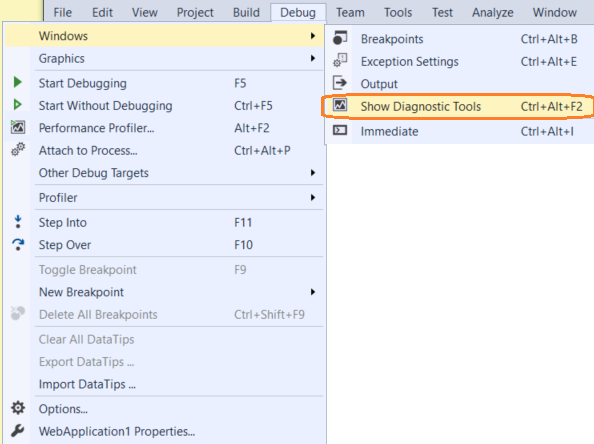594x444 pixels.
Task: Close the open Debug menu
Action: click(298, 13)
